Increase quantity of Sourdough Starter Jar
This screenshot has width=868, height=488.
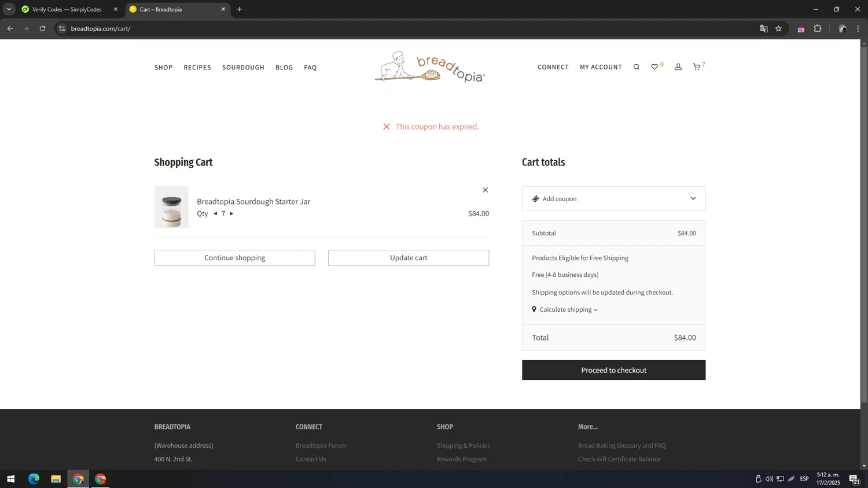click(231, 213)
